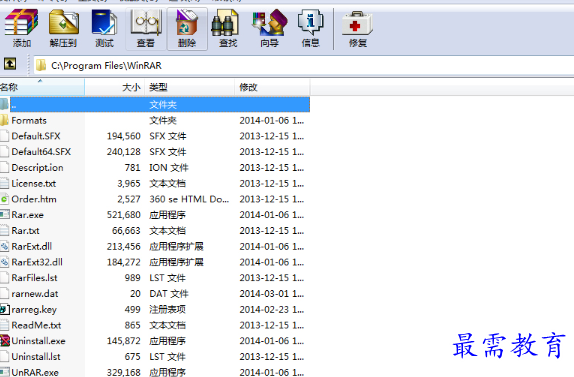Sort by Name (名称) column header
This screenshot has height=377, width=574.
(x=42, y=87)
